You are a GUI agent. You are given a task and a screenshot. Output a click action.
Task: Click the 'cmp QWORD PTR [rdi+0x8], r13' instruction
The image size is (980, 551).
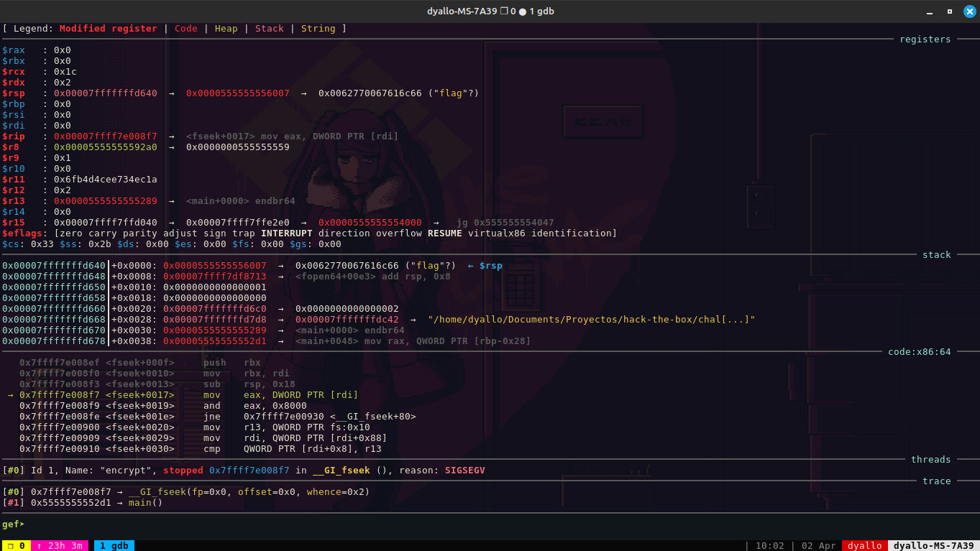point(292,449)
